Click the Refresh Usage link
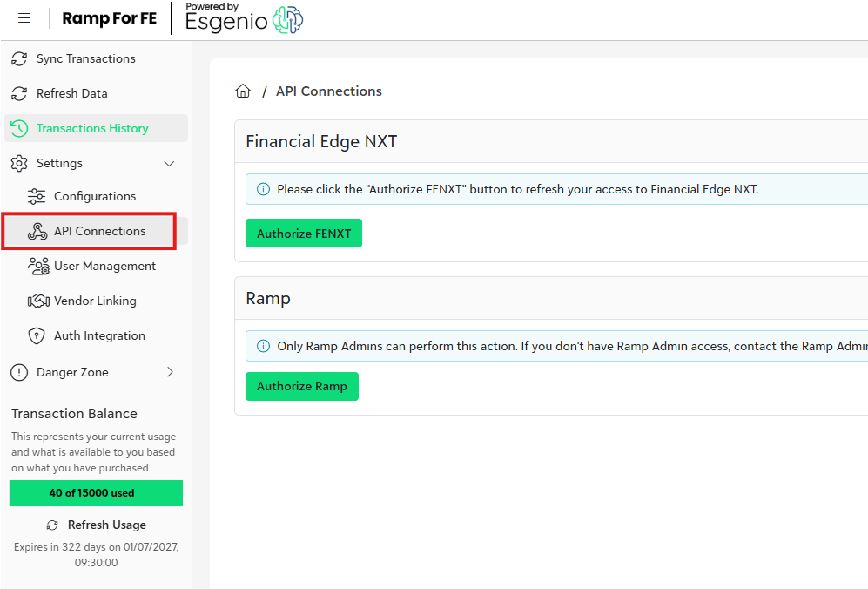This screenshot has width=868, height=589. pos(97,525)
